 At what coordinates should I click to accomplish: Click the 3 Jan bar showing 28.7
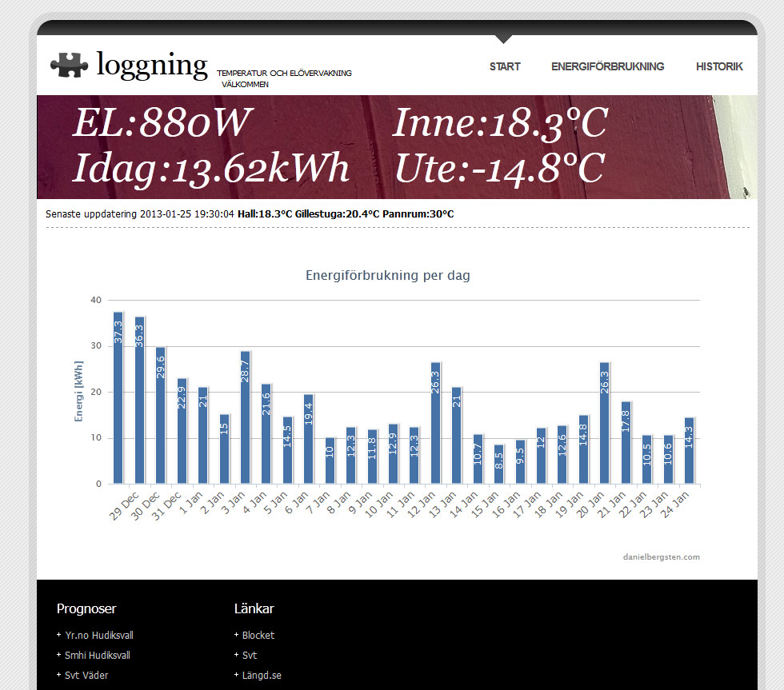click(246, 417)
